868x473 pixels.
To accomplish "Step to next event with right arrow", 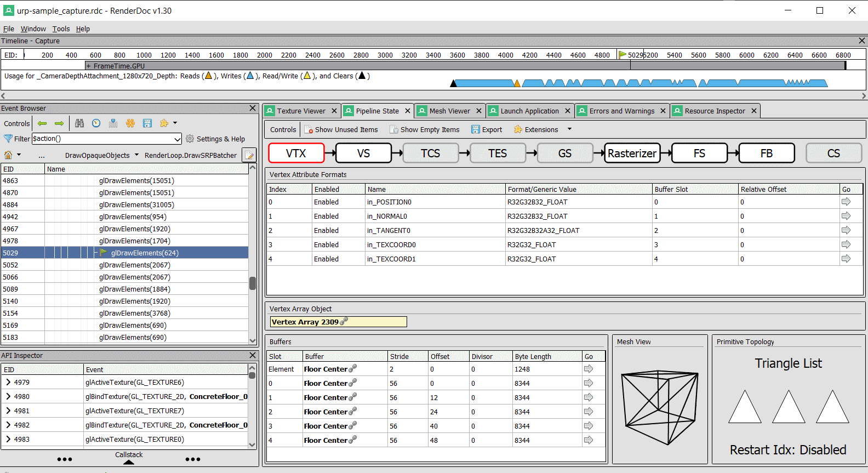I will pyautogui.click(x=59, y=123).
